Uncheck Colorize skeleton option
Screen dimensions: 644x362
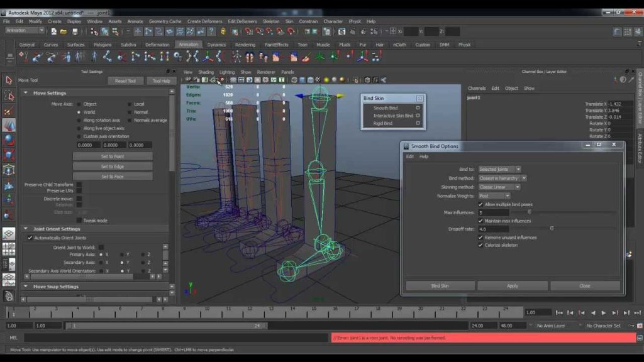[x=480, y=245]
